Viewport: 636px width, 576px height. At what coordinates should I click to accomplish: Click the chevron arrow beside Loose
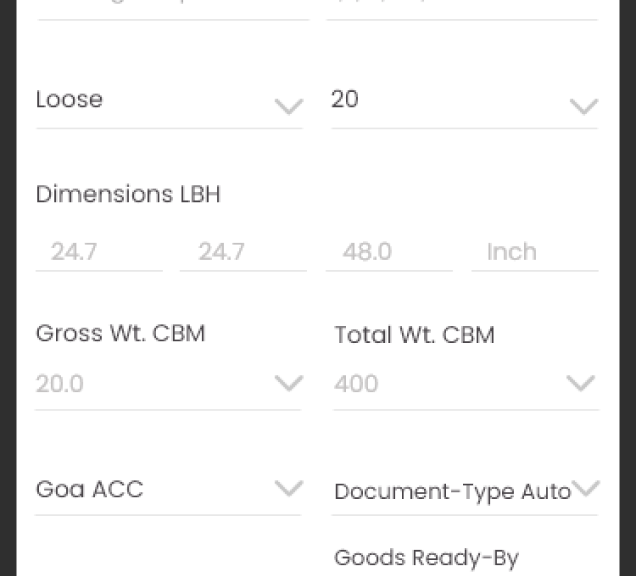[x=289, y=107]
